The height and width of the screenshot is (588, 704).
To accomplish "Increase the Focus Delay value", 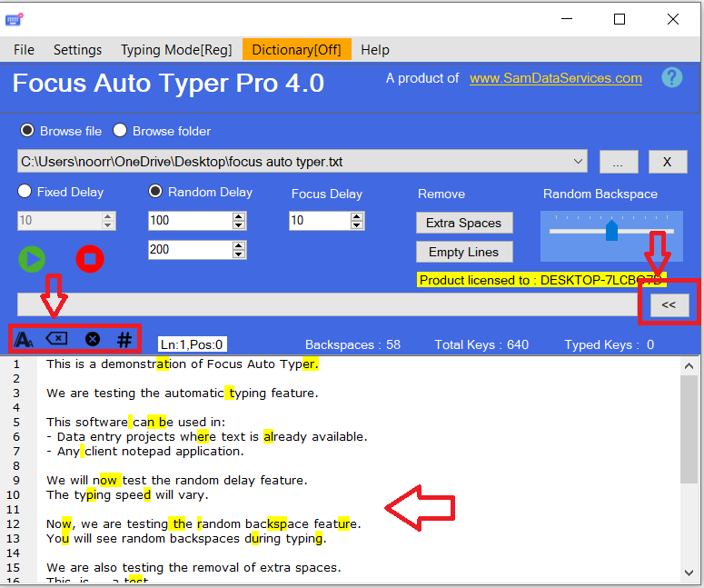I will pyautogui.click(x=357, y=216).
